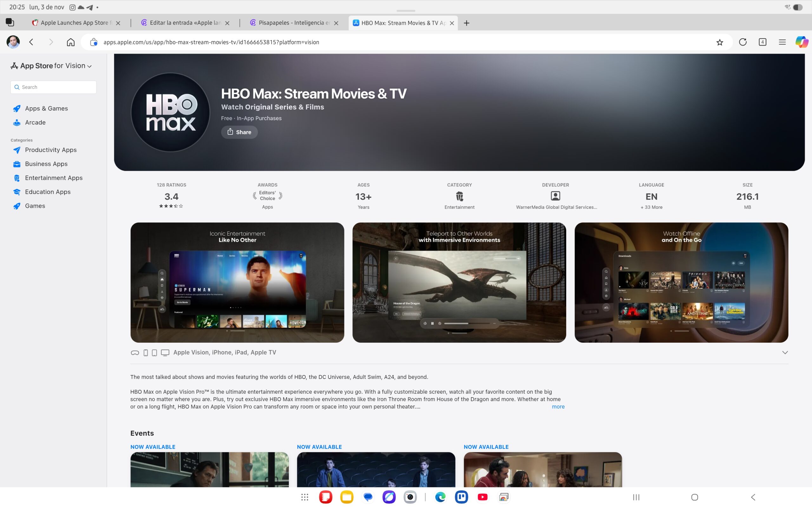The image size is (812, 507).
Task: Toggle the switch in top-right status bar
Action: point(798,7)
